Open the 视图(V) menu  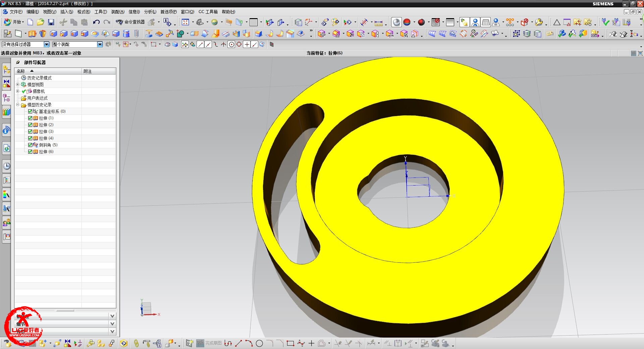click(x=49, y=12)
